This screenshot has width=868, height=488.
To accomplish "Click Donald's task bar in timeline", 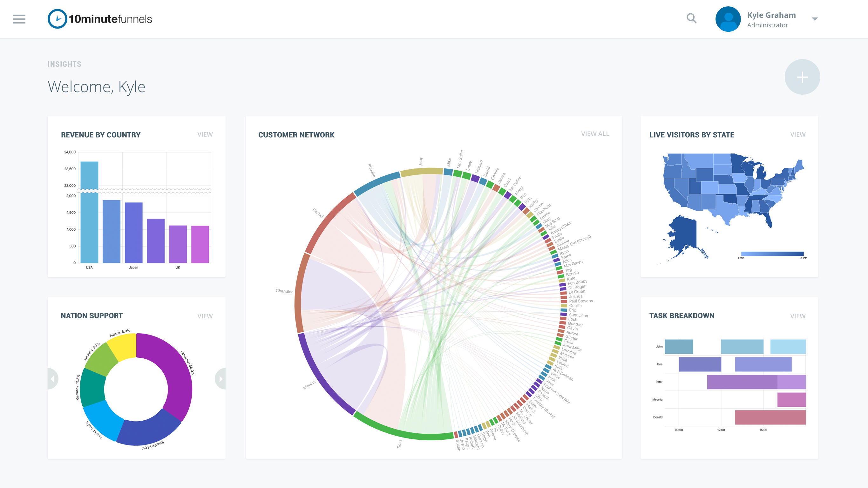I will coord(770,417).
